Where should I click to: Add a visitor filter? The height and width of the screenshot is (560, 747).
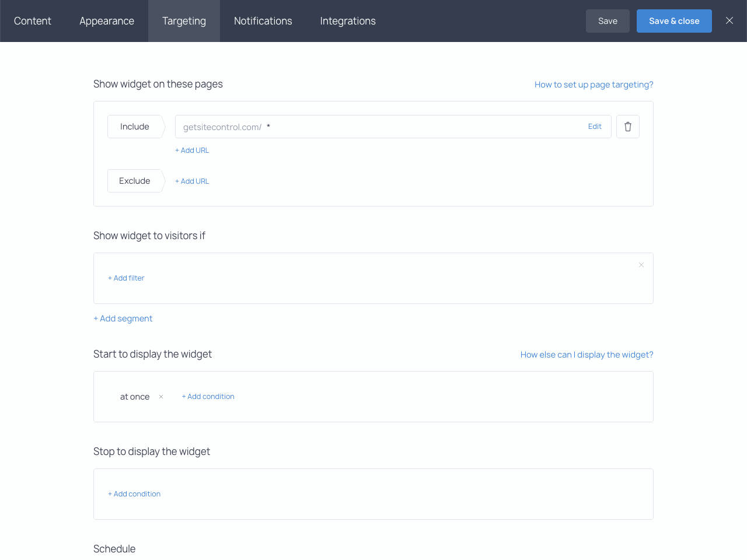click(126, 278)
